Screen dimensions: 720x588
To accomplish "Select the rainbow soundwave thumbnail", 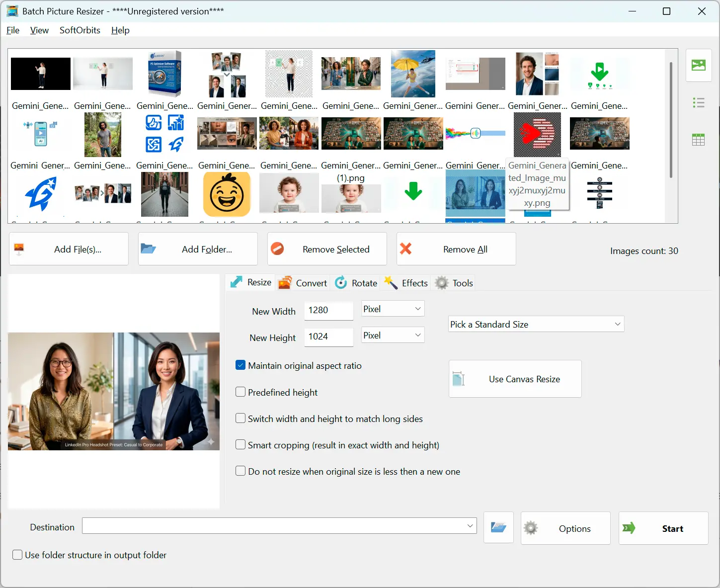I will [475, 133].
